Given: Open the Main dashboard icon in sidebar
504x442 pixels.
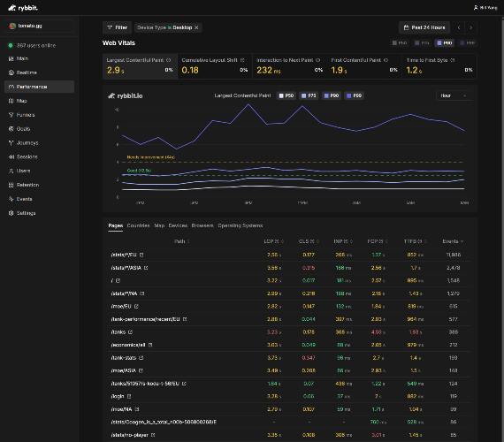Looking at the screenshot, I should click(x=11, y=58).
